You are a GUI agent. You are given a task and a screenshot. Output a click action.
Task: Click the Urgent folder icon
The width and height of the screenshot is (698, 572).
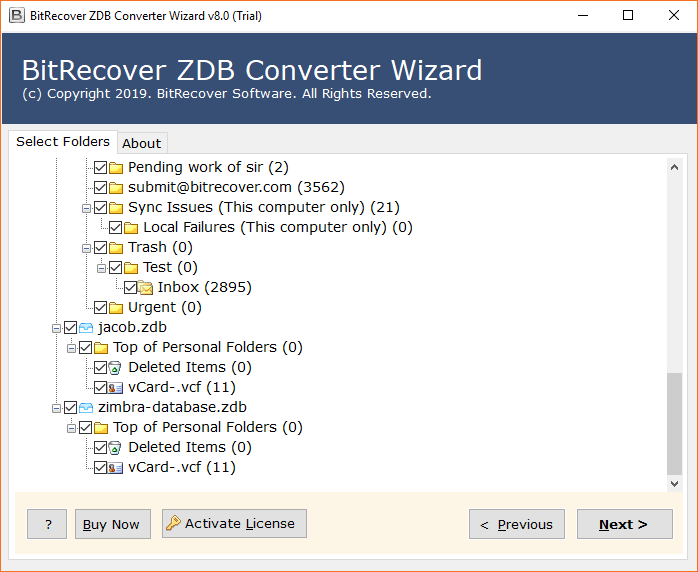116,308
